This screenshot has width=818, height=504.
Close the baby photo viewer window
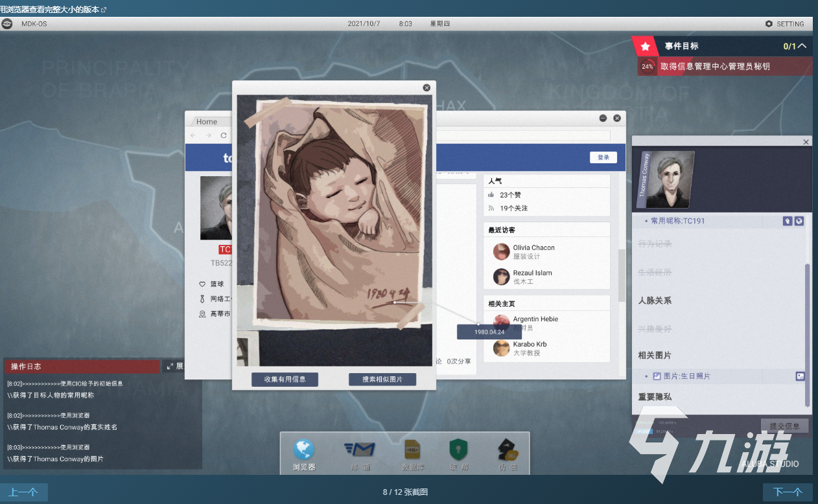click(427, 87)
